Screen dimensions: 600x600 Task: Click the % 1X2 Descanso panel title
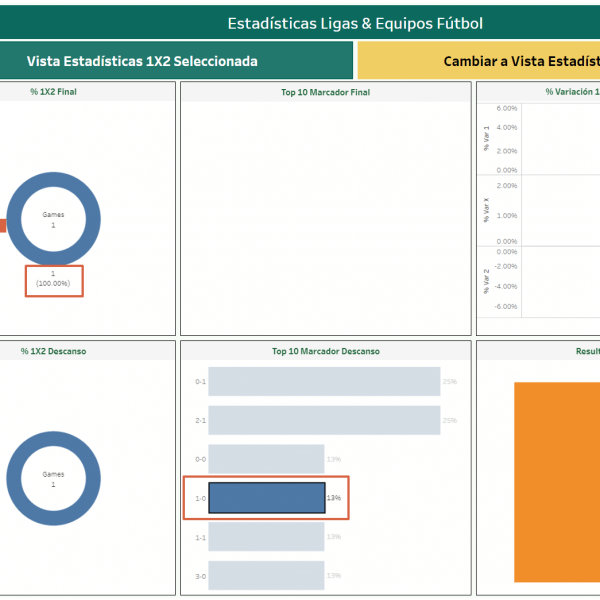53,351
